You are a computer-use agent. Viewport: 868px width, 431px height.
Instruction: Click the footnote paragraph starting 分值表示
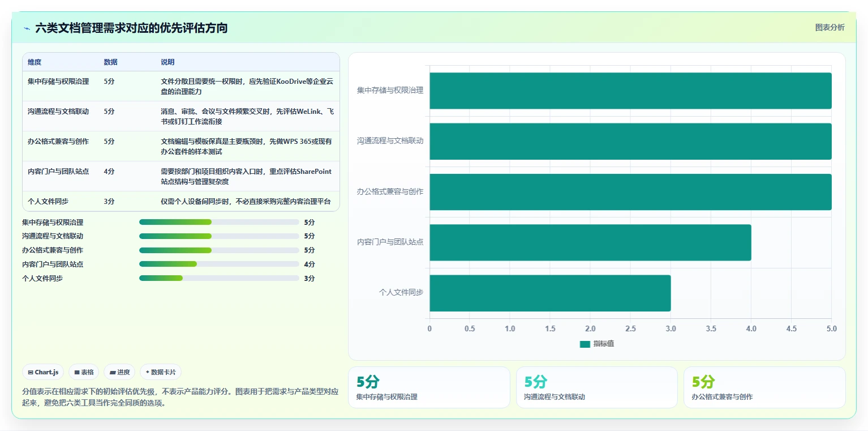pos(180,398)
